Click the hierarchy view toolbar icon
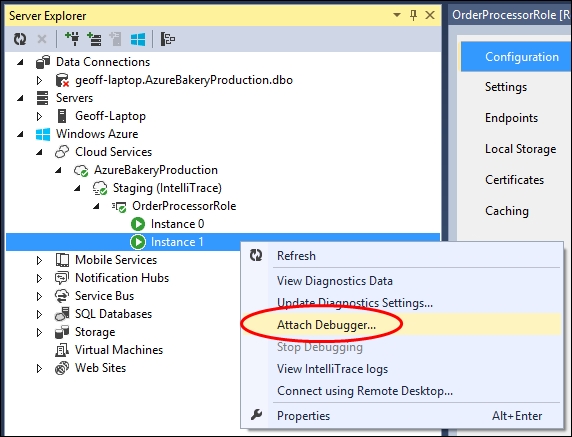 point(168,39)
